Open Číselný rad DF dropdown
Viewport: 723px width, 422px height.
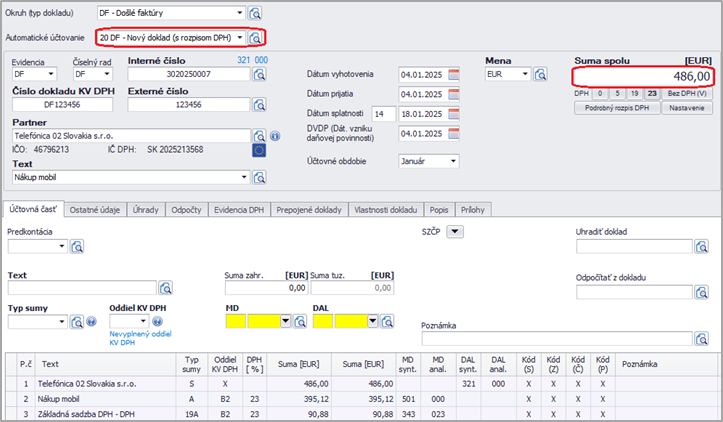coord(107,74)
